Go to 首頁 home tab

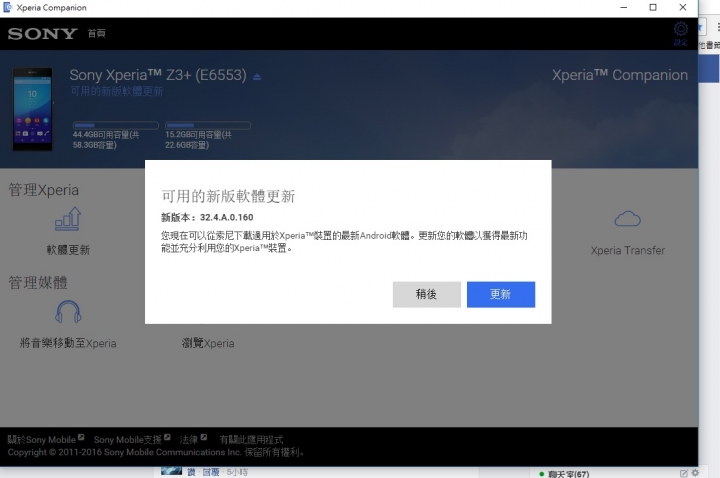pos(96,34)
